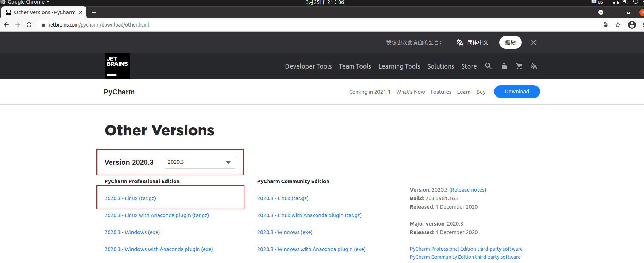Open the Learning Tools menu
This screenshot has width=644, height=263.
coord(399,66)
